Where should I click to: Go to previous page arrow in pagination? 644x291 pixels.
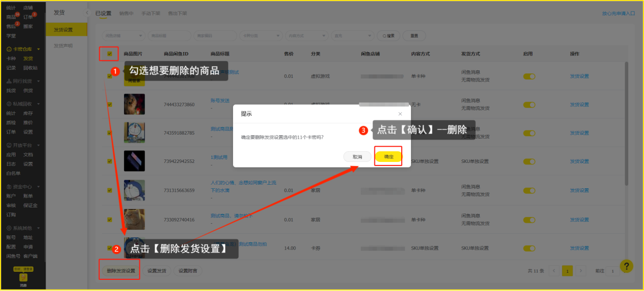[554, 271]
